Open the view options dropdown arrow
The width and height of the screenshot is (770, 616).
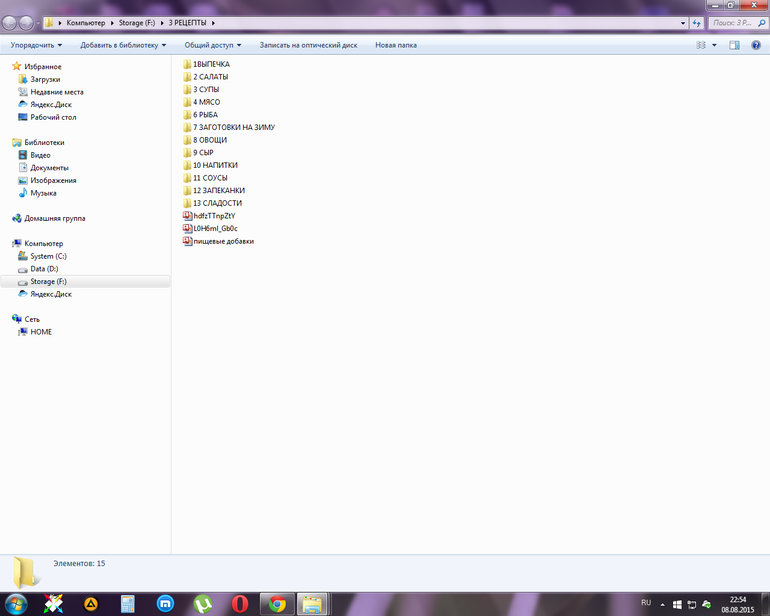714,45
